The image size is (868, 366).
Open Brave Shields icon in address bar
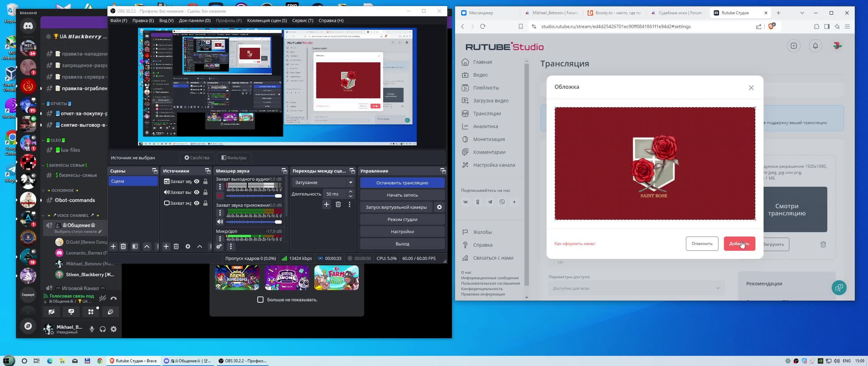772,26
